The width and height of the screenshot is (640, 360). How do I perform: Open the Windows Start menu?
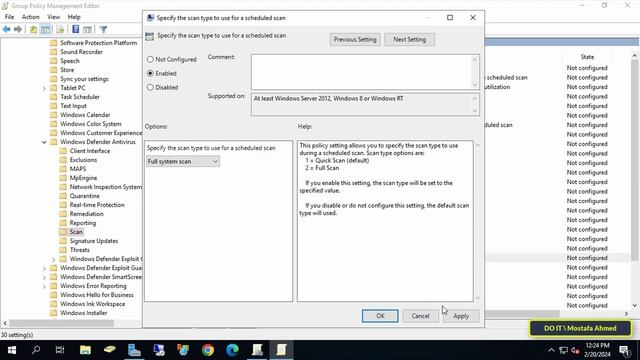point(12,350)
